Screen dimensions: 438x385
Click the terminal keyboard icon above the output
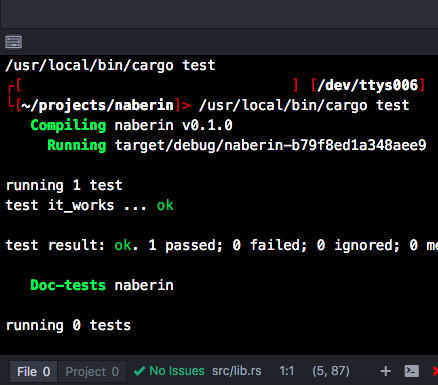(x=14, y=42)
